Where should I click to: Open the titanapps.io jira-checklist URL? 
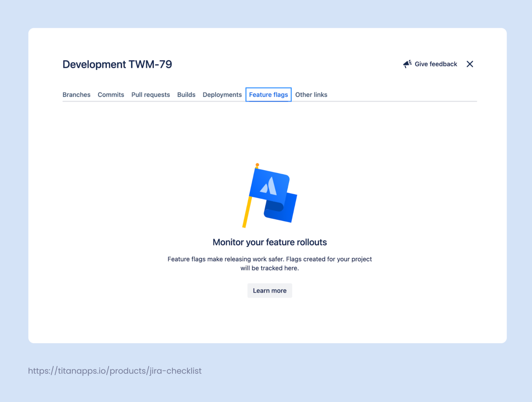115,370
